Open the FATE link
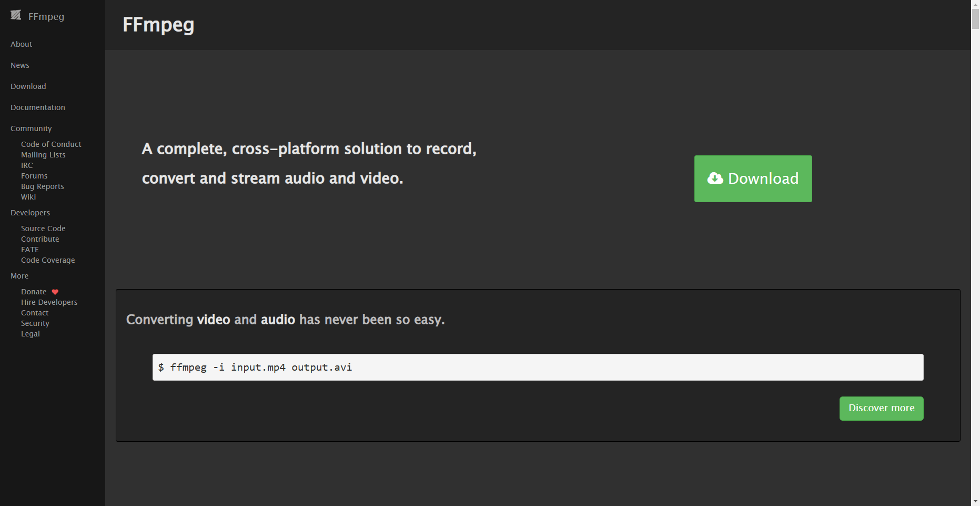The image size is (980, 506). (30, 250)
